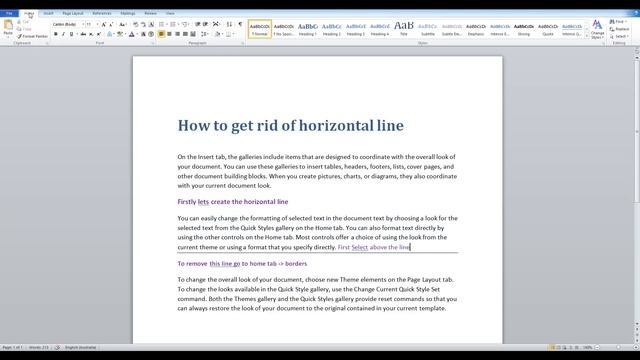The height and width of the screenshot is (360, 640).
Task: Toggle Subscript formatting
Action: (x=91, y=34)
